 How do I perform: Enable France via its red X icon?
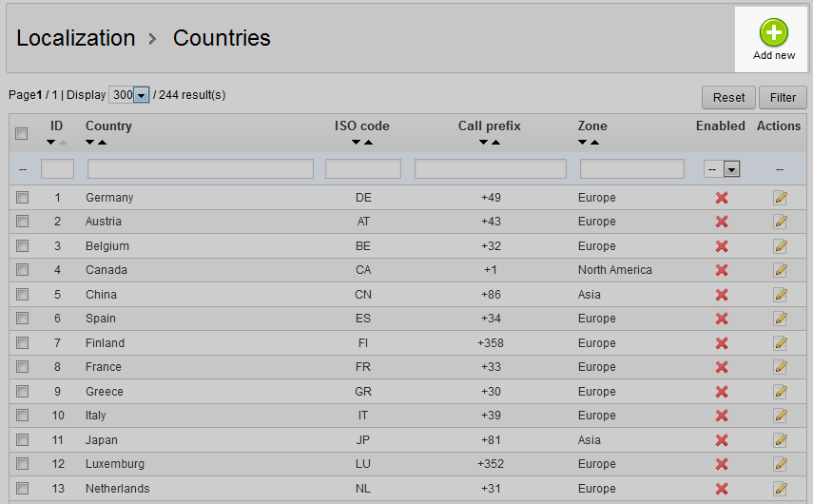point(722,367)
